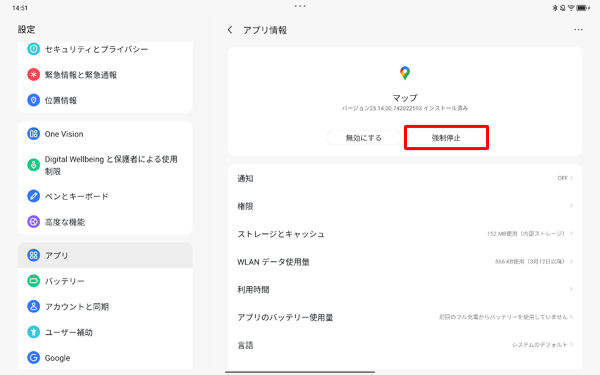Open ストレージとキャッシュ chevron
This screenshot has height=375, width=600.
pos(571,234)
